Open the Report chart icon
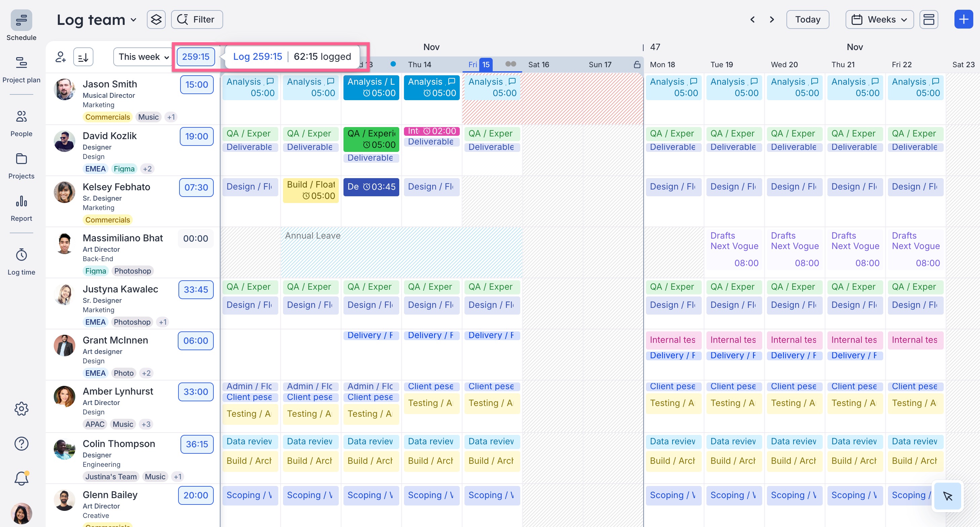 point(21,201)
